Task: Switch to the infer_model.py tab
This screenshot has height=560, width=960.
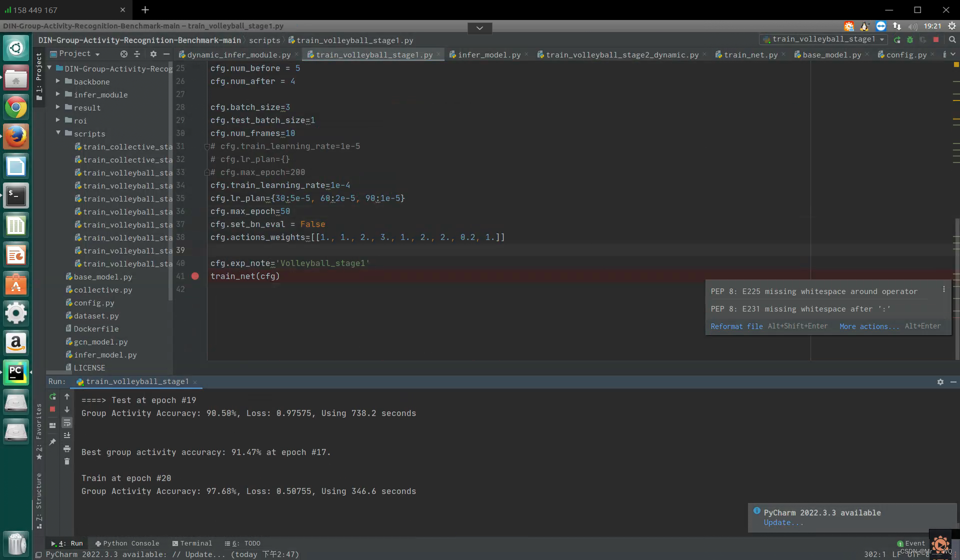Action: coord(488,55)
